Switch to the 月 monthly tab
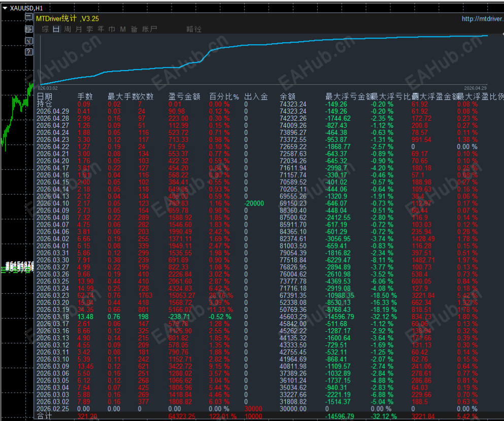 tap(79, 29)
